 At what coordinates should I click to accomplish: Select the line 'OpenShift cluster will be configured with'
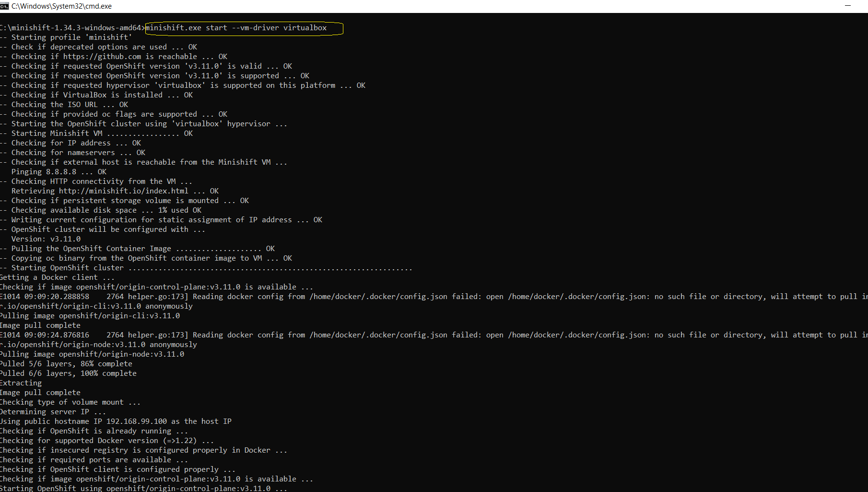(x=103, y=229)
